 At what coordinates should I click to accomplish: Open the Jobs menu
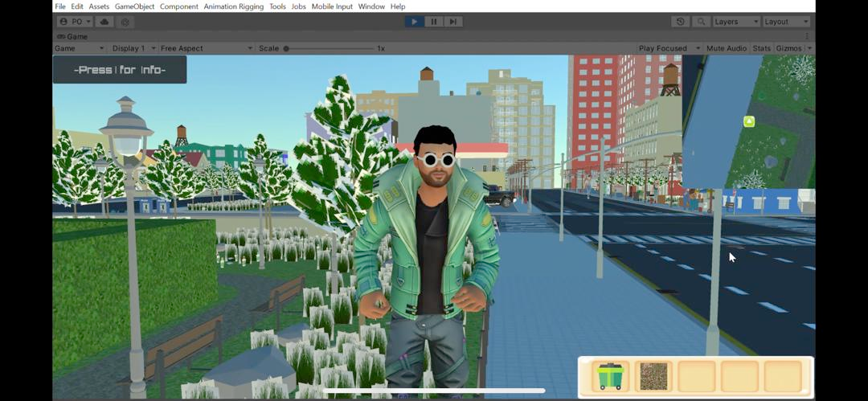click(x=298, y=6)
